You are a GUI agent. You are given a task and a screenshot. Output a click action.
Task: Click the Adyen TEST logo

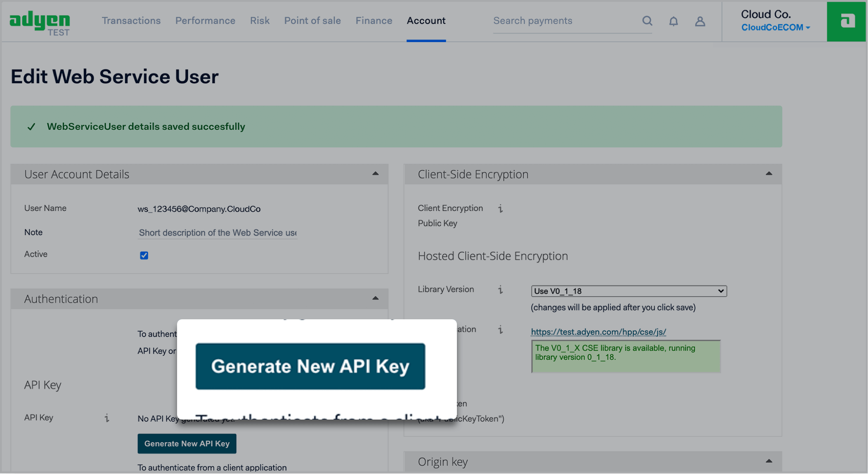(x=40, y=23)
